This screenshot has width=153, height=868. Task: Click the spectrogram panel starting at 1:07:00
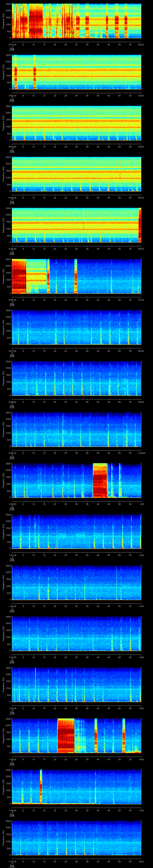tap(76, 838)
